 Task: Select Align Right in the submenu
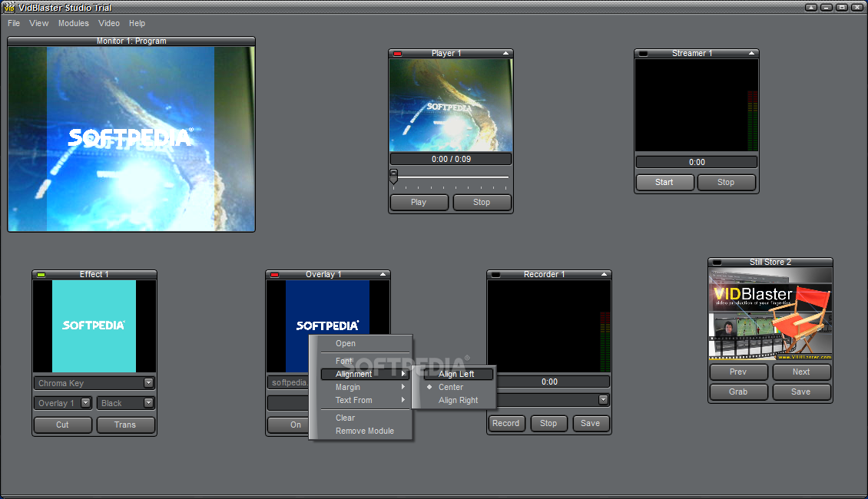point(459,400)
